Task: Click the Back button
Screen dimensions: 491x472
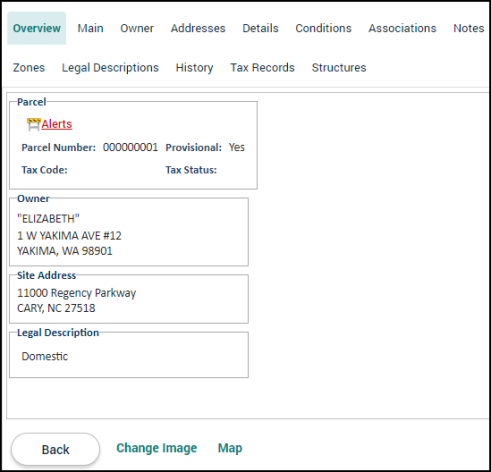Action: point(55,449)
